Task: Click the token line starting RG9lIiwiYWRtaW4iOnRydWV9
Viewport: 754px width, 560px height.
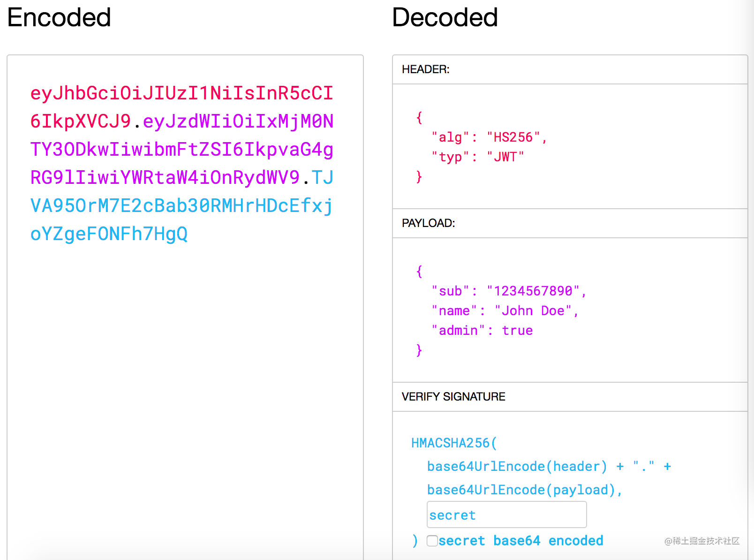Action: pyautogui.click(x=182, y=178)
